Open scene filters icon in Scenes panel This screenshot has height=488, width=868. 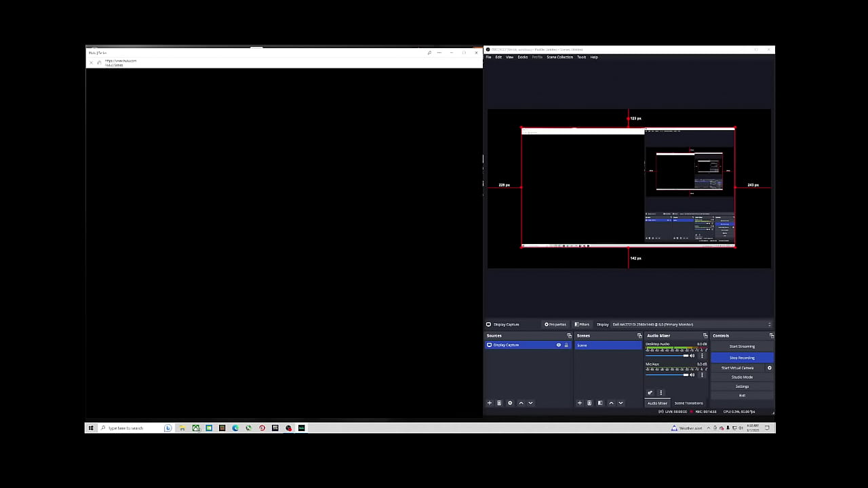coord(600,403)
